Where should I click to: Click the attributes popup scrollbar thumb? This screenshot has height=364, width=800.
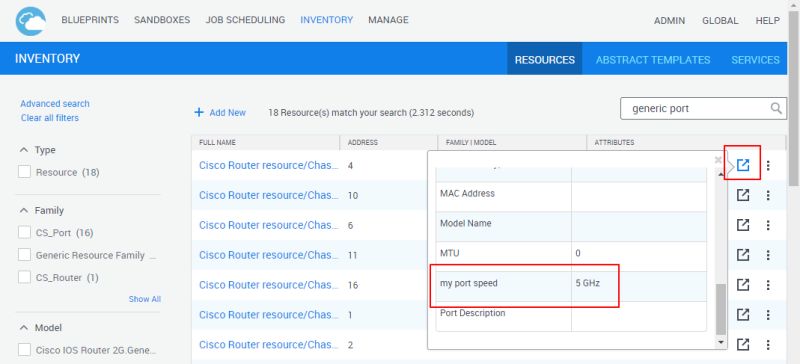720,310
